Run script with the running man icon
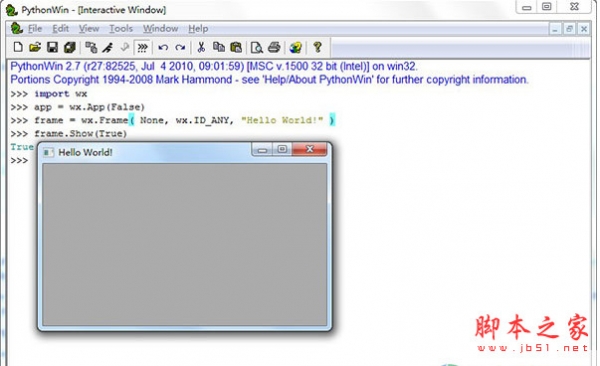Image resolution: width=600 pixels, height=366 pixels. (x=108, y=47)
